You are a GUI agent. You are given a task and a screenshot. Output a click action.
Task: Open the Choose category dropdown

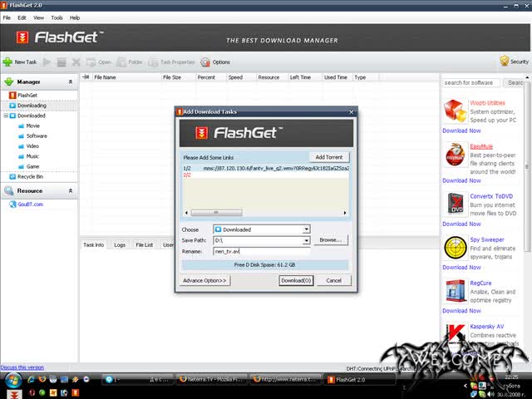[x=306, y=229]
